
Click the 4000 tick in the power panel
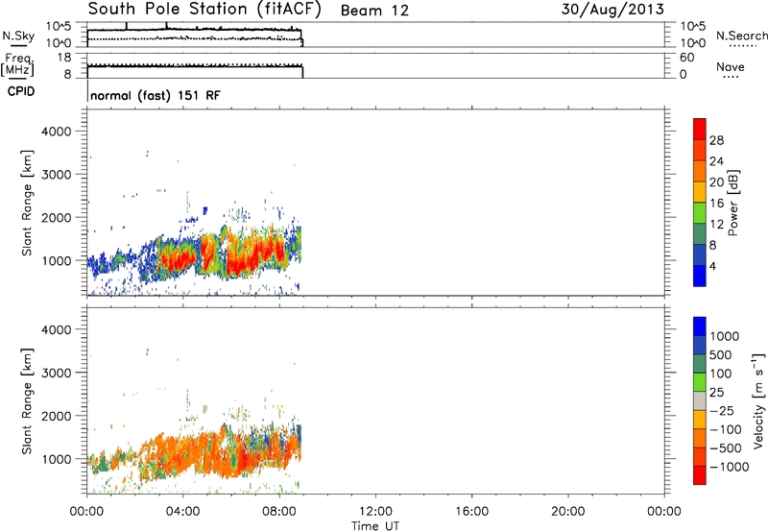[x=56, y=132]
